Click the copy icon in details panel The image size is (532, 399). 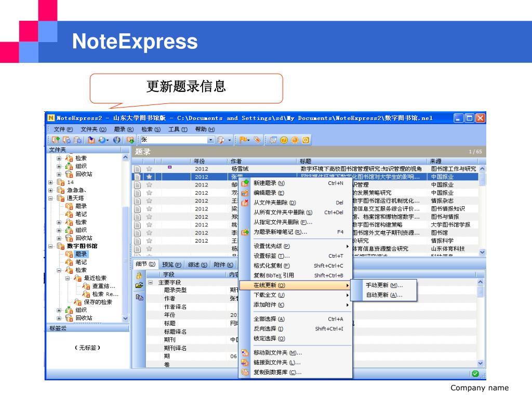click(139, 298)
